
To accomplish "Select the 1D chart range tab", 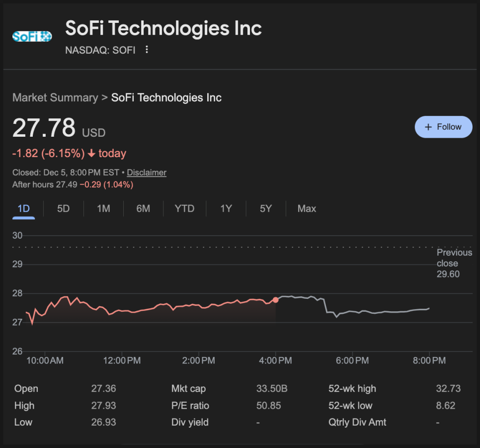I will 23,209.
